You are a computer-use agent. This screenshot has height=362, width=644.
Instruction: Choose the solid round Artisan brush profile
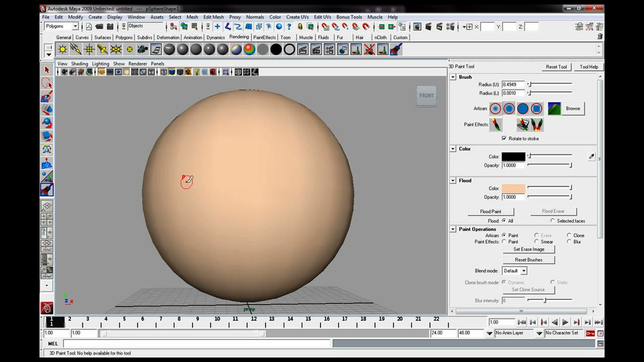pyautogui.click(x=523, y=109)
